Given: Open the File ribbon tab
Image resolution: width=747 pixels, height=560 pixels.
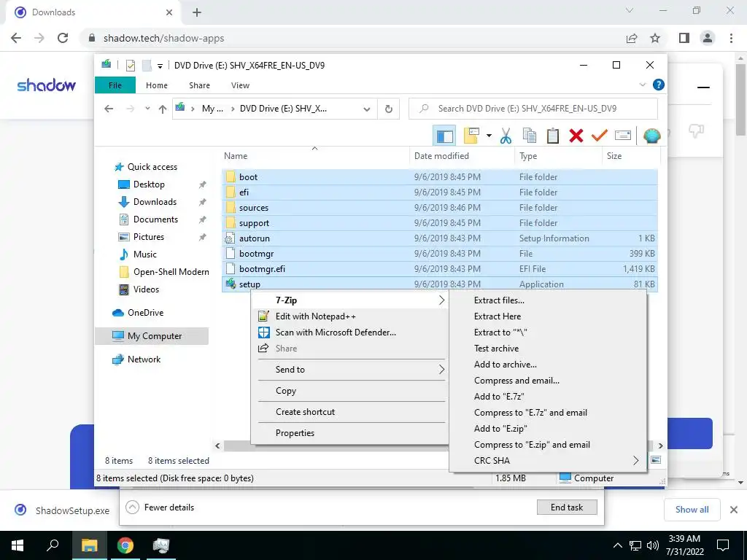Looking at the screenshot, I should 115,85.
